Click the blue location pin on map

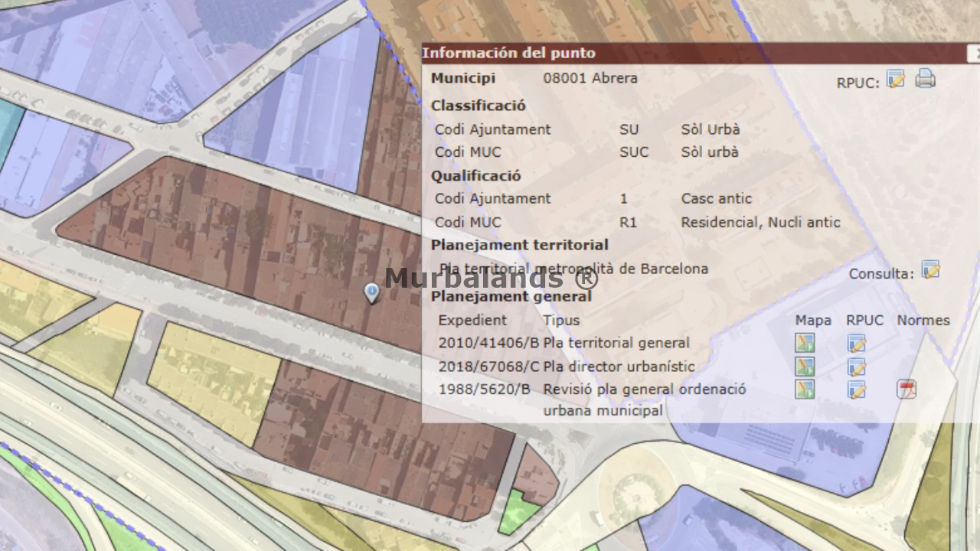click(371, 292)
